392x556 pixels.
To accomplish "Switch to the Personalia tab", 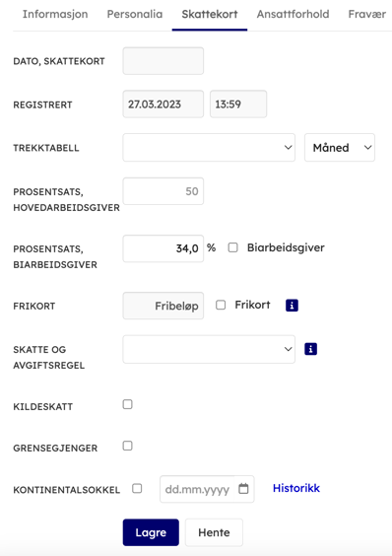I will 135,14.
